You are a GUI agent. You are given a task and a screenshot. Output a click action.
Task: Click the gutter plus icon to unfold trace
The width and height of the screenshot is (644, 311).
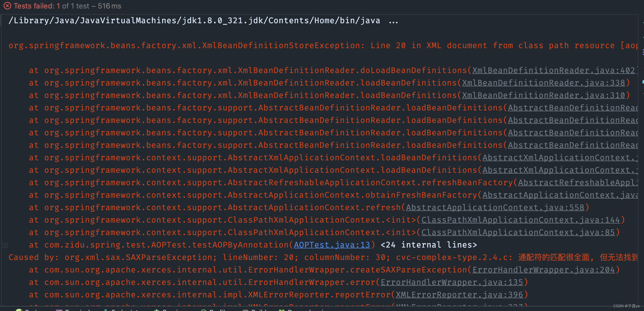click(x=5, y=245)
